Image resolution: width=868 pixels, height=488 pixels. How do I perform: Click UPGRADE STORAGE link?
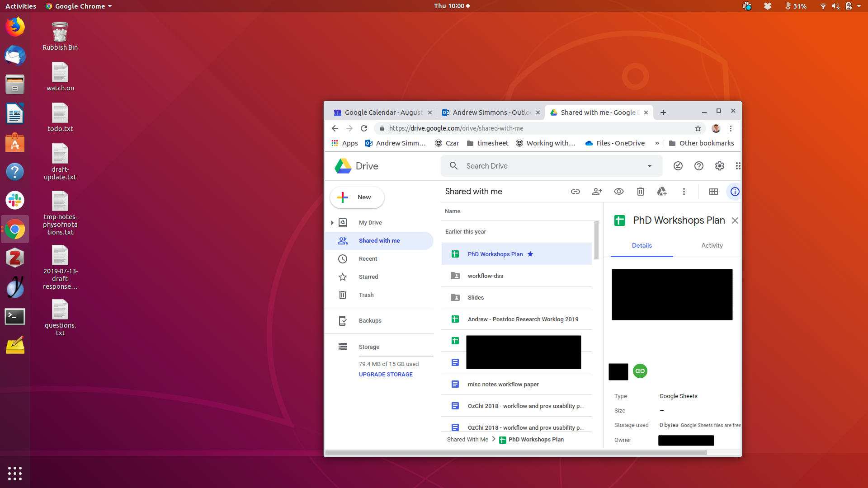[x=386, y=374]
